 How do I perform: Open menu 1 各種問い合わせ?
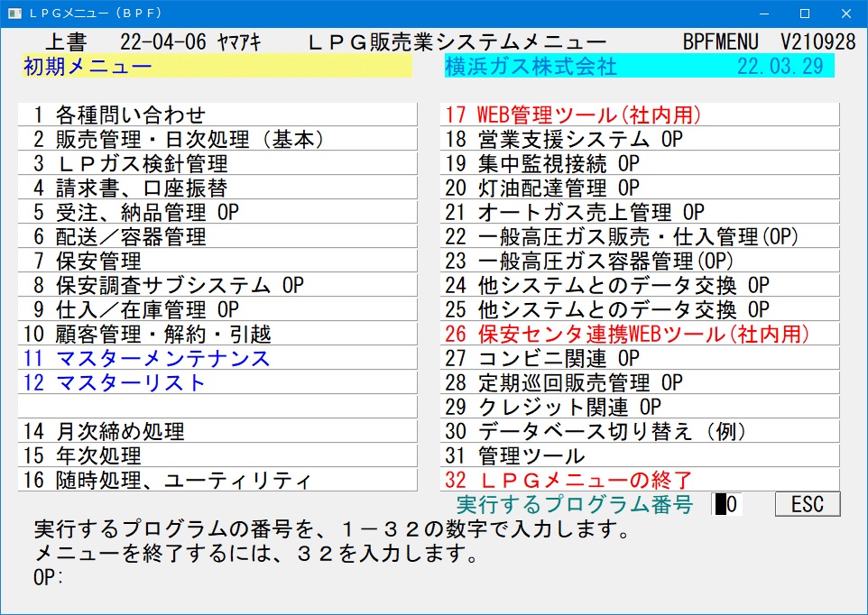217,115
